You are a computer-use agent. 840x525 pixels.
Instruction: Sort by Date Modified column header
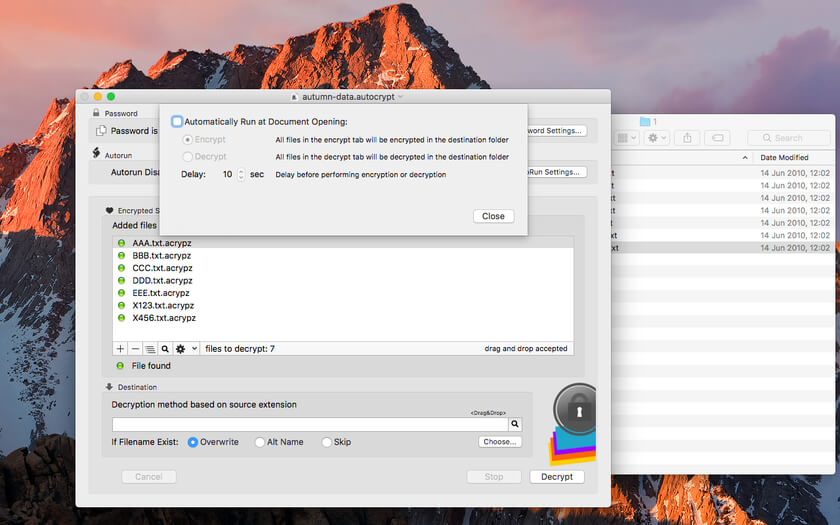[x=784, y=158]
